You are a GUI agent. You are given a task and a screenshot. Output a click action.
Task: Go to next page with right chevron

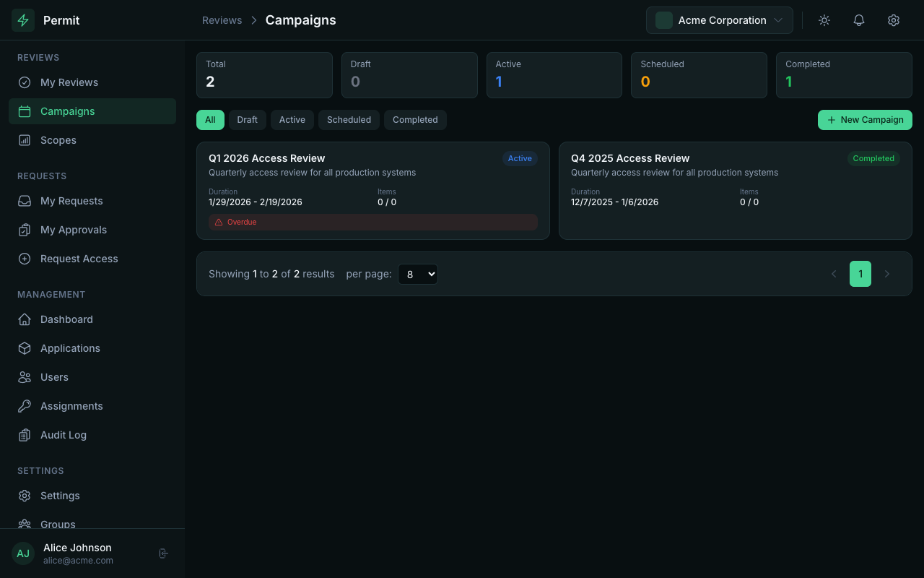pos(887,274)
